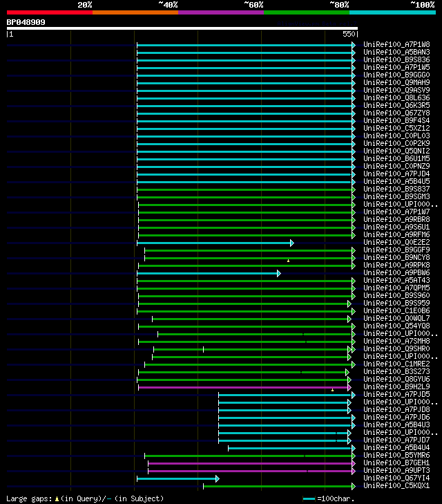Select the query name BP048909
This screenshot has width=442, height=504.
pyautogui.click(x=26, y=22)
